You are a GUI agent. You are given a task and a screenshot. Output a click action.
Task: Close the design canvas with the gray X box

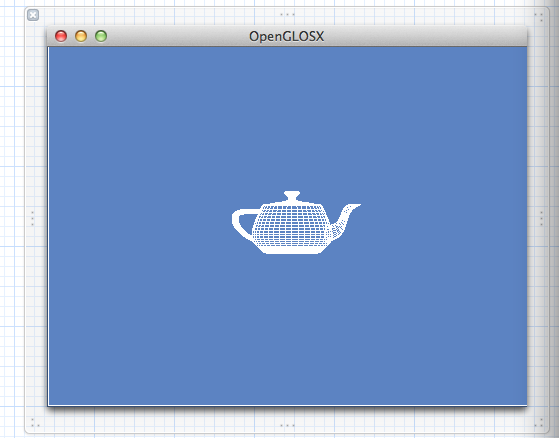[33, 15]
